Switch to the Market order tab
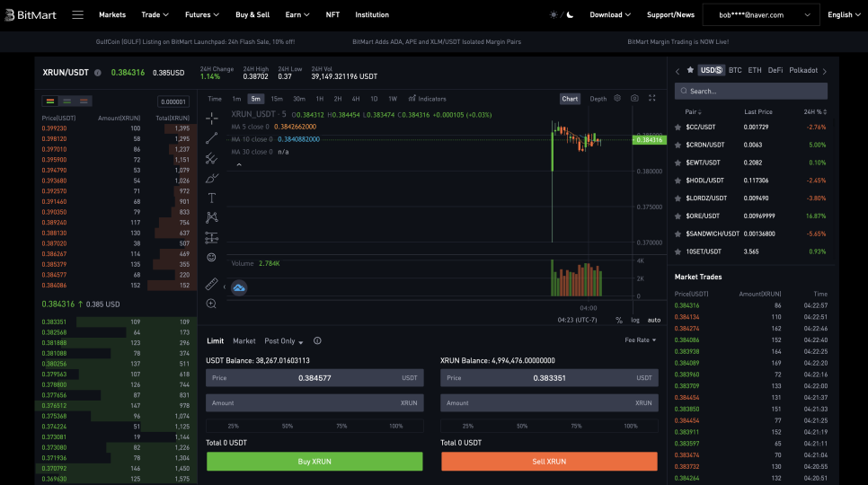This screenshot has height=485, width=868. pos(244,341)
